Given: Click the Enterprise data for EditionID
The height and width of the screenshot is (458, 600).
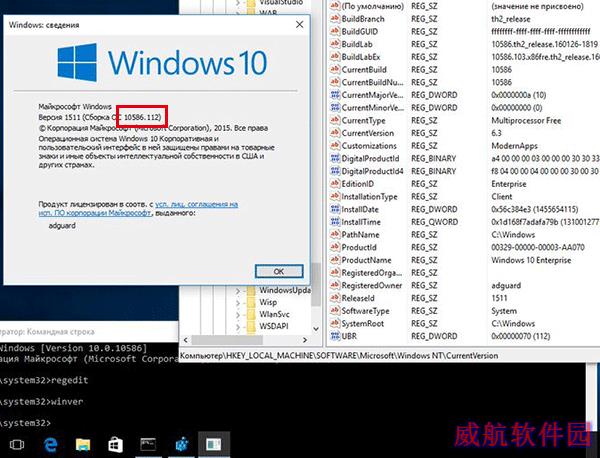Looking at the screenshot, I should (509, 184).
